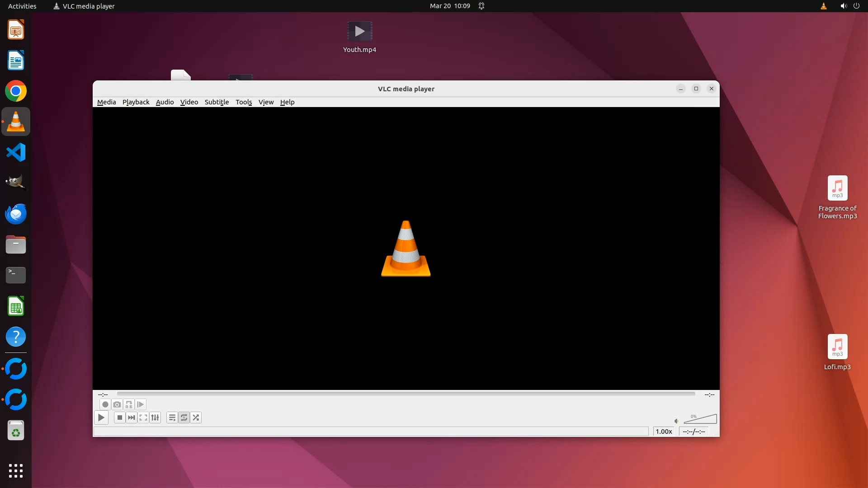
Task: Expand the Subtitle menu
Action: 217,102
